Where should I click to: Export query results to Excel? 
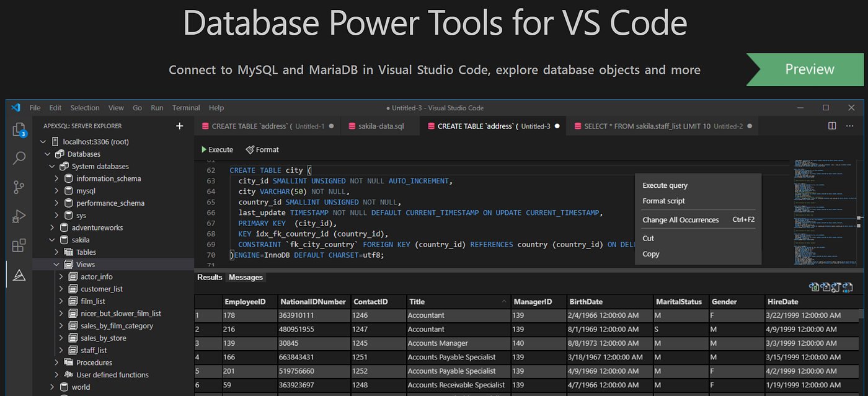[813, 287]
